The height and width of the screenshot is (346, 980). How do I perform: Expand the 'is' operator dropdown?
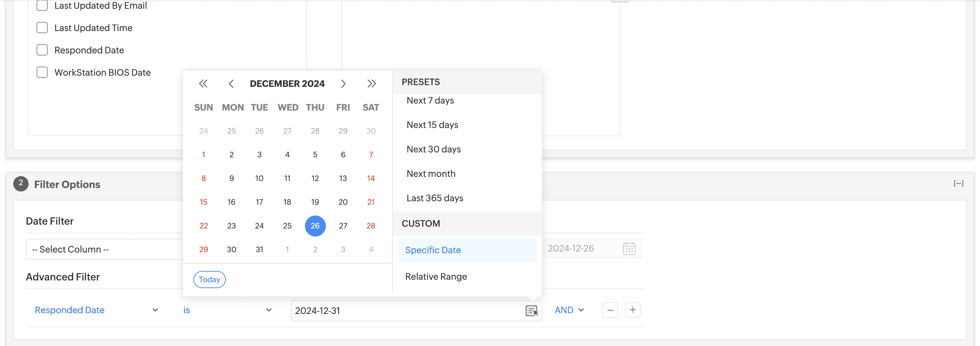(227, 310)
